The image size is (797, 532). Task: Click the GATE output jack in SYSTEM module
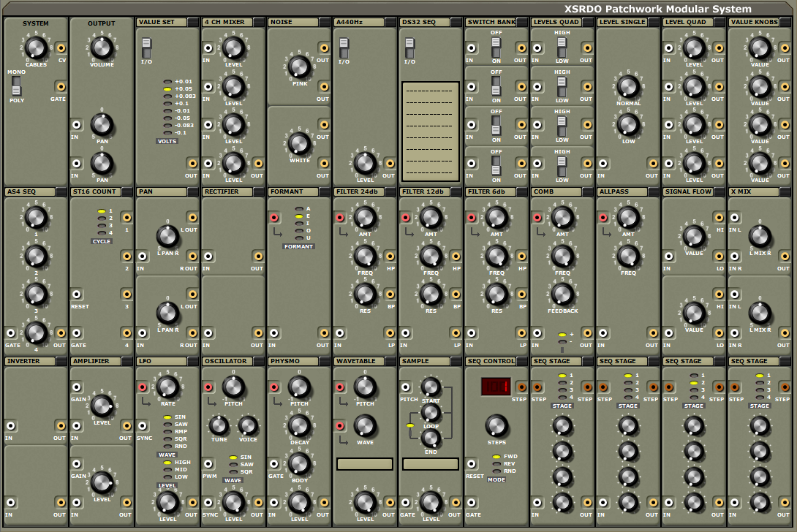coord(61,87)
